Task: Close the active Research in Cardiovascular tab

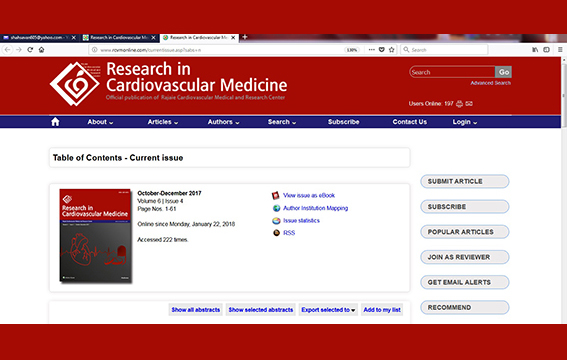Action: [233, 38]
